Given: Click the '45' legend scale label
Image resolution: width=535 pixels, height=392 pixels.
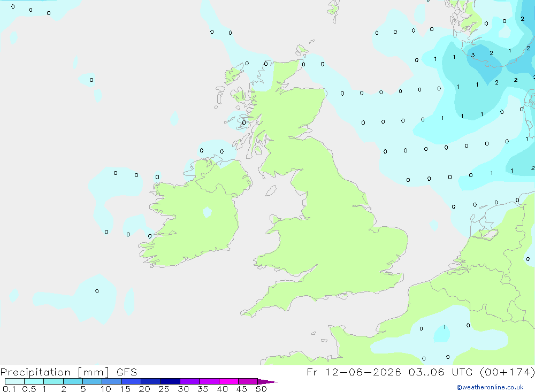Looking at the screenshot, I should tap(242, 389).
